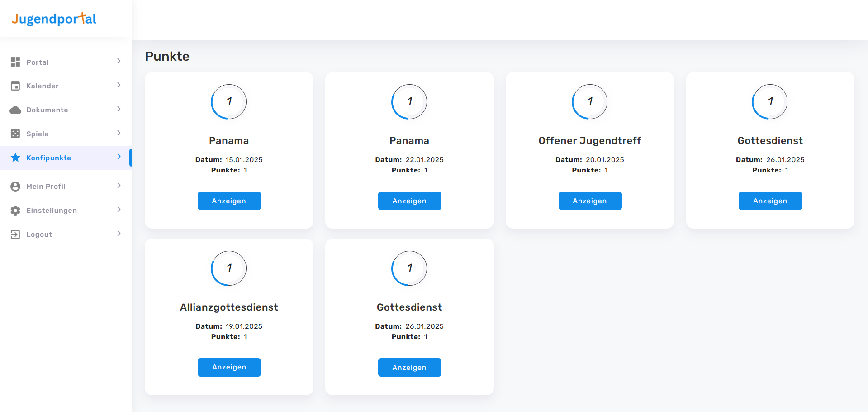Open the Dokumente menu item
Image resolution: width=868 pixels, height=412 pixels.
tap(47, 110)
